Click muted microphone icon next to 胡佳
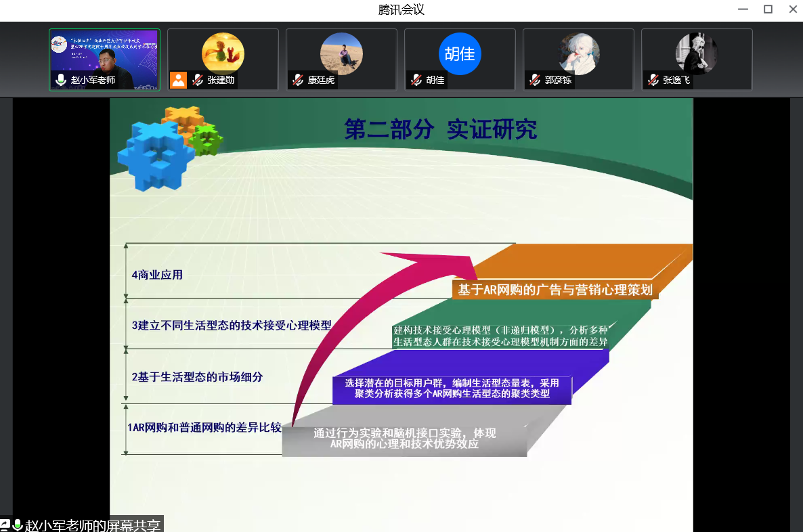This screenshot has width=803, height=532. coord(416,80)
